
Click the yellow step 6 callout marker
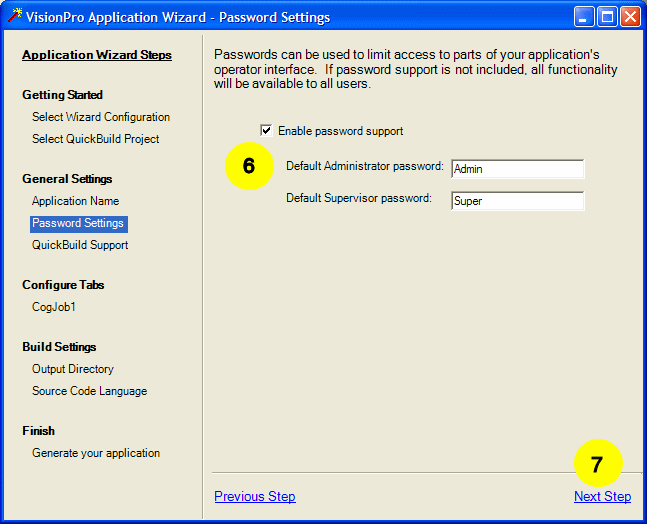pyautogui.click(x=249, y=166)
